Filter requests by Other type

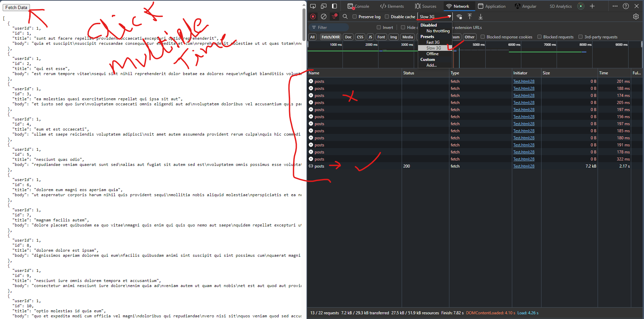pyautogui.click(x=470, y=37)
